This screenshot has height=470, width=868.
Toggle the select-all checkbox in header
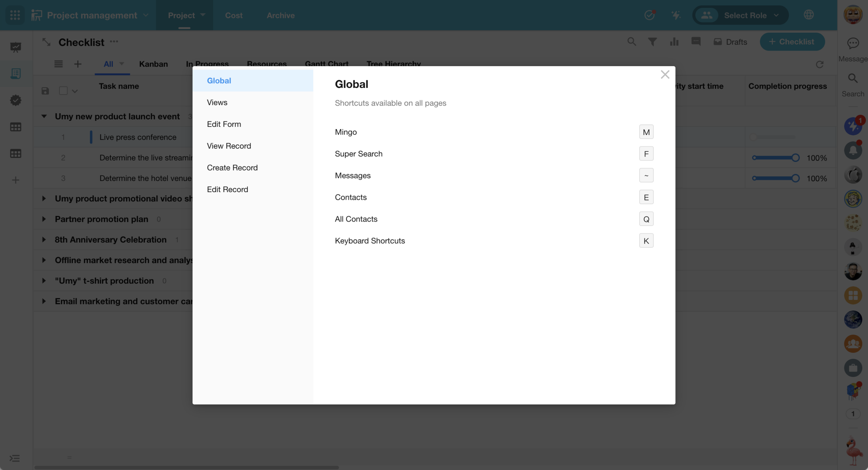coord(63,91)
